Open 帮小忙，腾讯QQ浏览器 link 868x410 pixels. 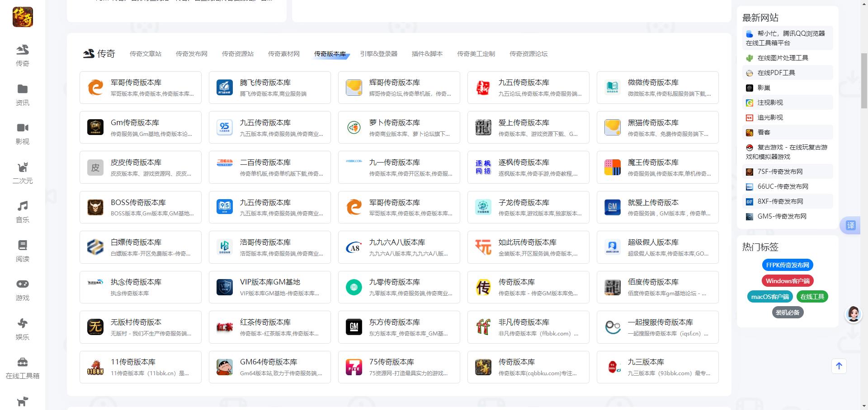pos(788,38)
